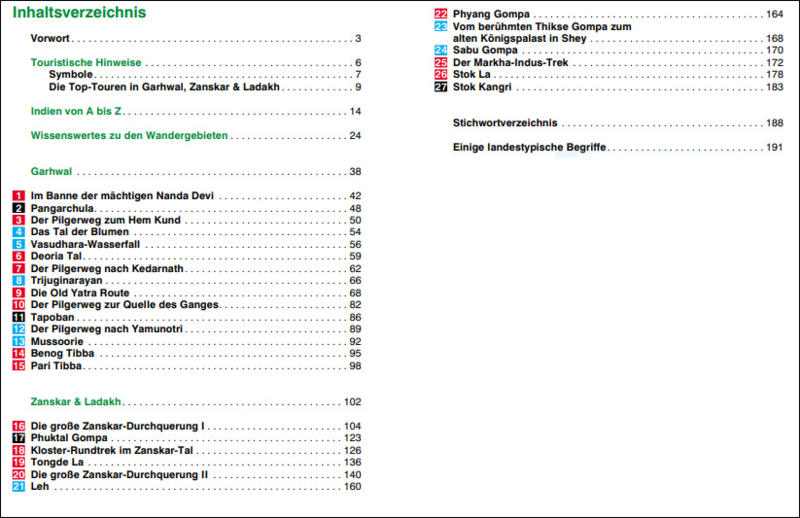800x518 pixels.
Task: Select the Garhwal section heading
Action: tap(51, 171)
